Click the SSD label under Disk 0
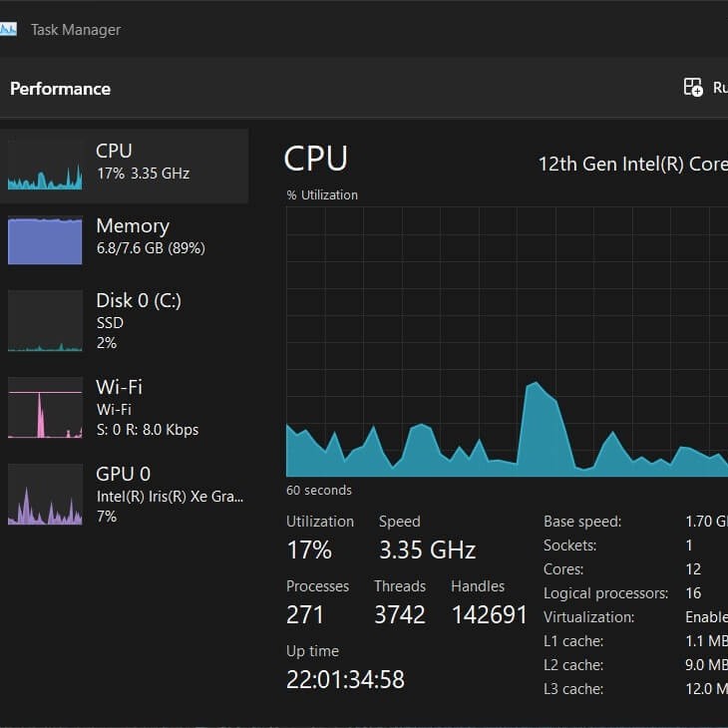Image resolution: width=728 pixels, height=728 pixels. point(110,323)
